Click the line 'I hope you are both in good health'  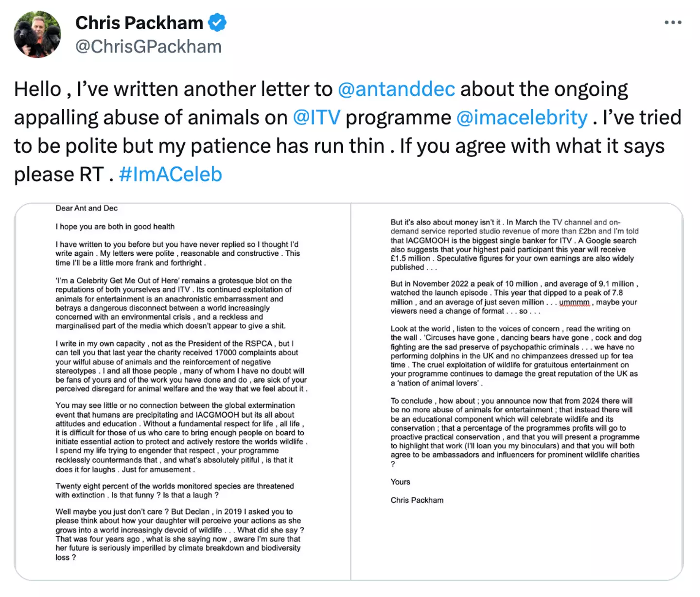pos(115,227)
